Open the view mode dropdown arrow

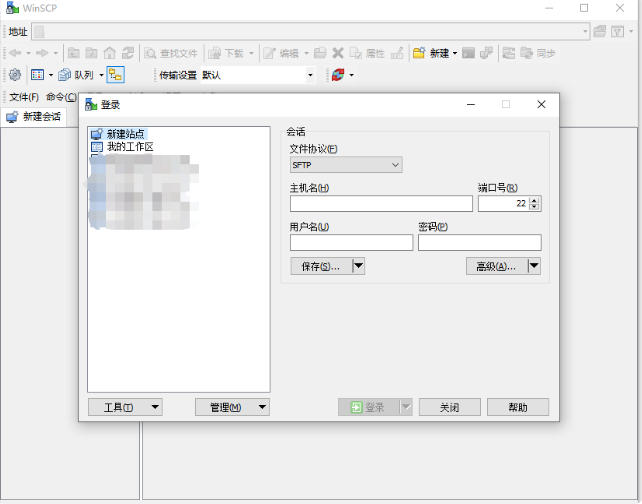pos(51,75)
